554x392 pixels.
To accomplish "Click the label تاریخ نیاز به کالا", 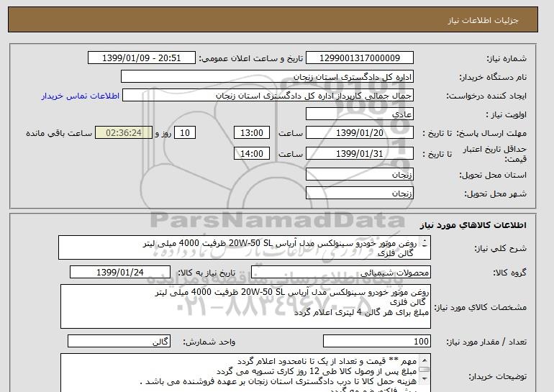I will click(206, 273).
